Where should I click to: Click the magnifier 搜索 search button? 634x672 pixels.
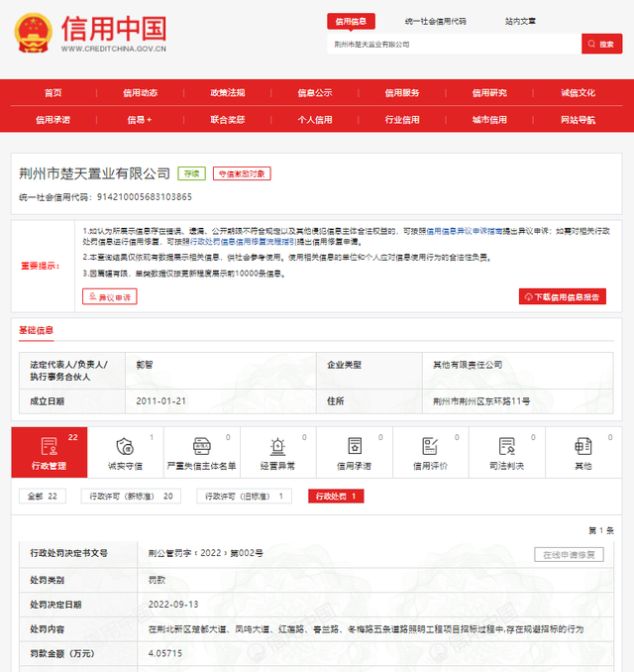(x=601, y=44)
